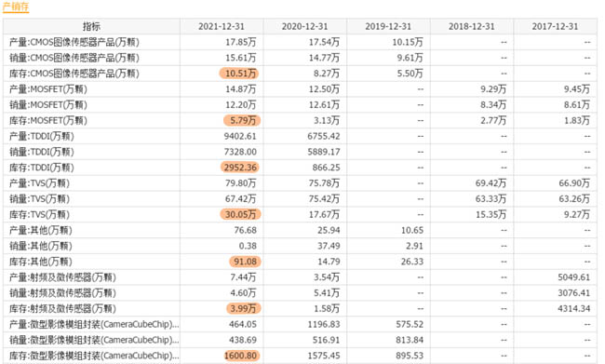The width and height of the screenshot is (605, 364).
Task: Click the 2021-12-31 column header
Action: [x=222, y=26]
